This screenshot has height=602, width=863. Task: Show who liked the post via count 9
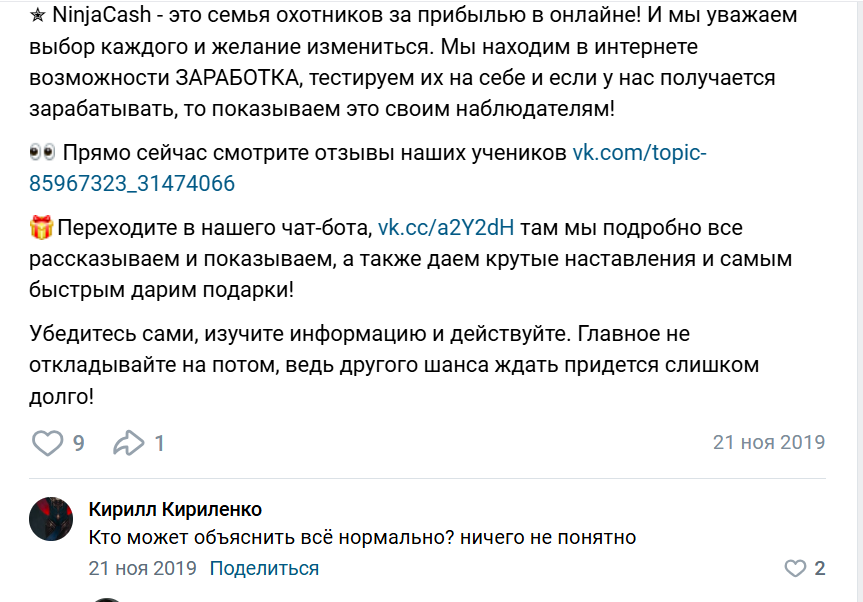(x=78, y=443)
